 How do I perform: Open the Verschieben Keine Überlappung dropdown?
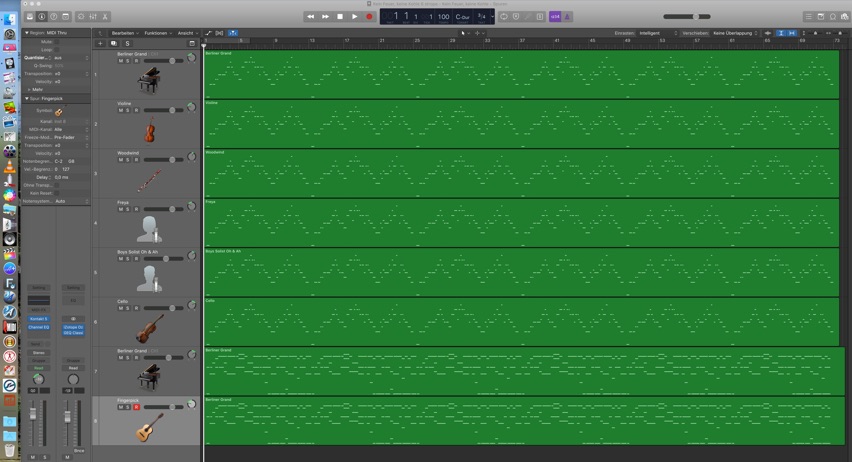point(735,33)
